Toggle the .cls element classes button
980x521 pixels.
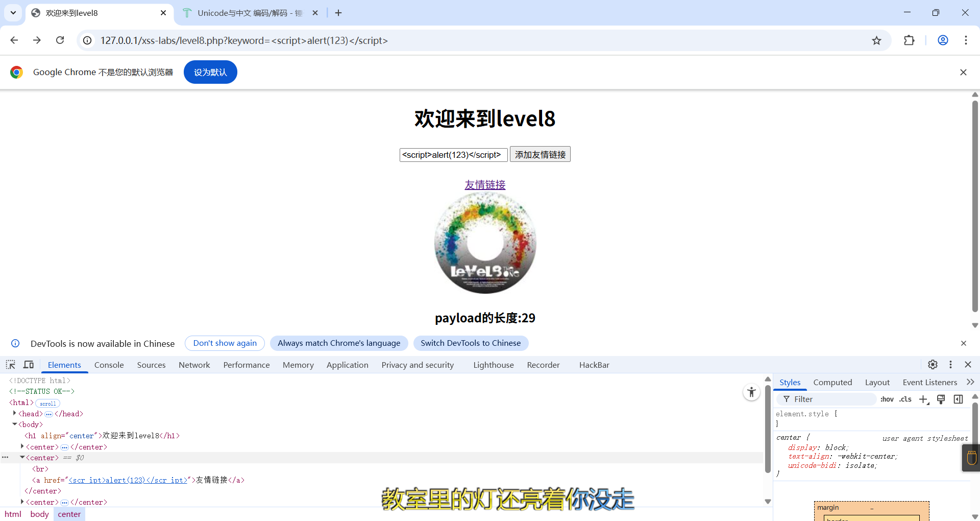click(x=905, y=399)
